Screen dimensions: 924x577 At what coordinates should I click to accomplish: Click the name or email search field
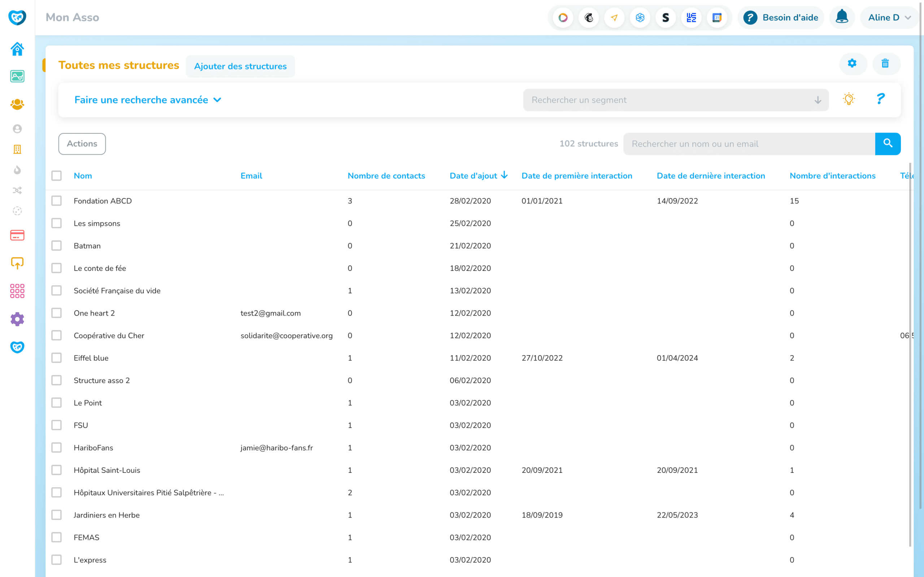tap(748, 144)
